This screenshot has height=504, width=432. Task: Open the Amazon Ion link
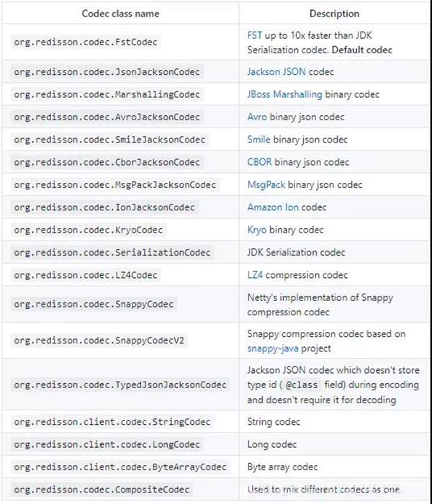point(273,207)
